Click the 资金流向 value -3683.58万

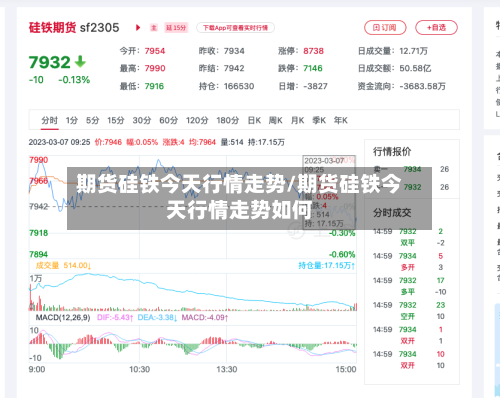pyautogui.click(x=423, y=86)
